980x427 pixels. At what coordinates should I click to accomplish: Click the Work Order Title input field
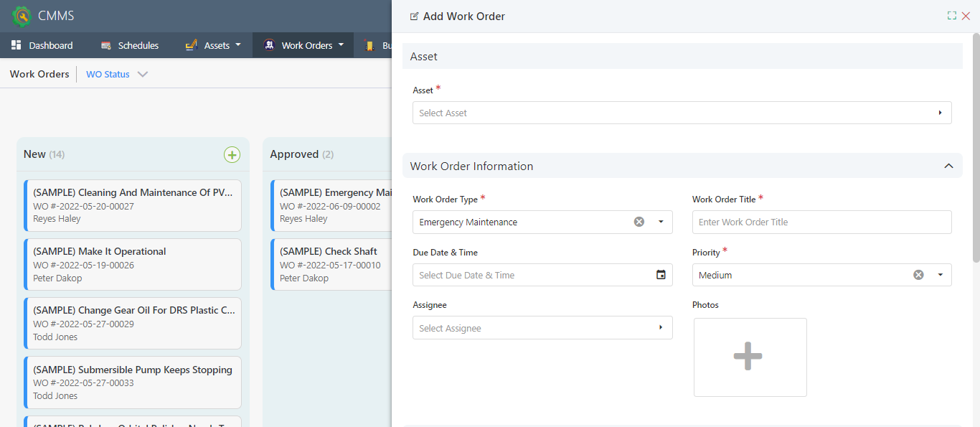pyautogui.click(x=821, y=222)
